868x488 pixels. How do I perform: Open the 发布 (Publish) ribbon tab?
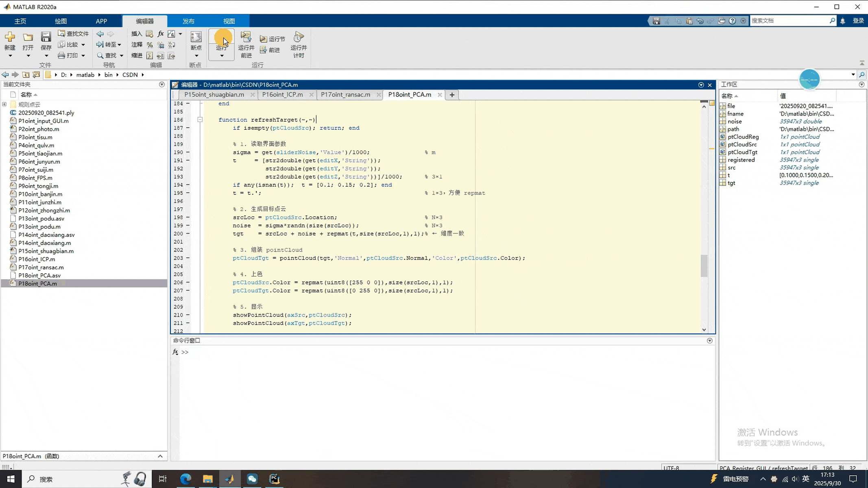click(188, 21)
